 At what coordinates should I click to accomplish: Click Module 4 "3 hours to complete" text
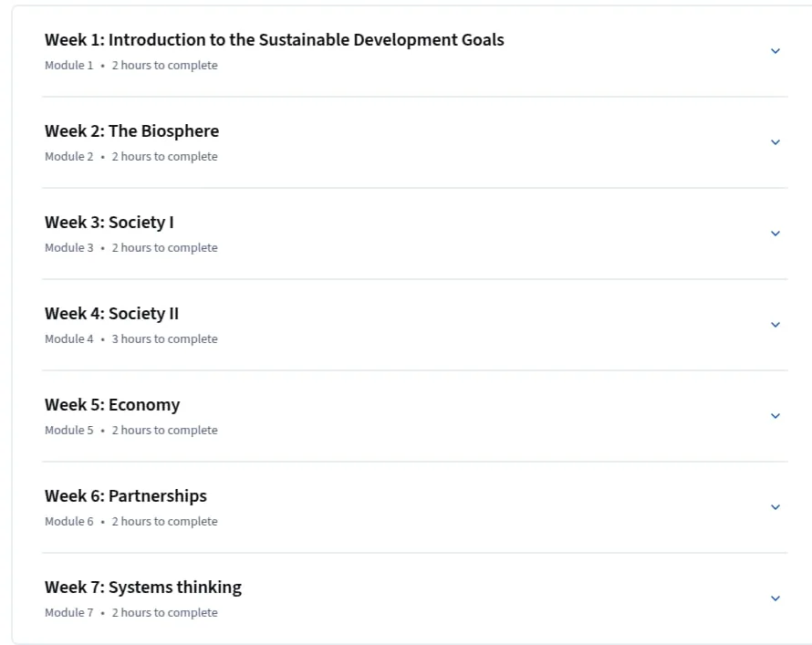point(164,339)
